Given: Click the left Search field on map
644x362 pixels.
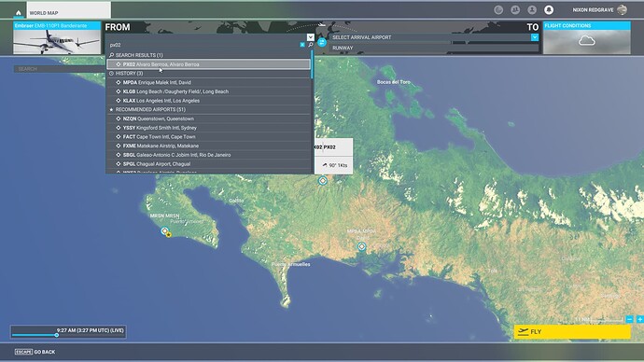Looking at the screenshot, I should (x=59, y=69).
